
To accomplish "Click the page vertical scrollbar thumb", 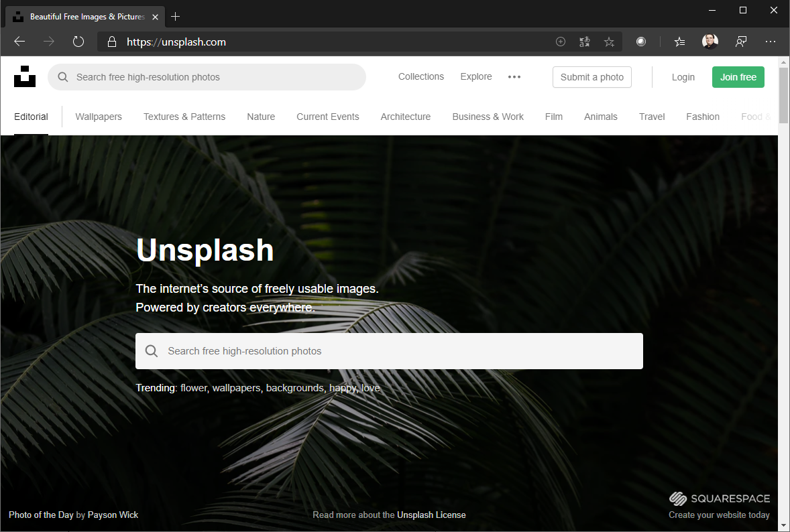I will pos(783,93).
